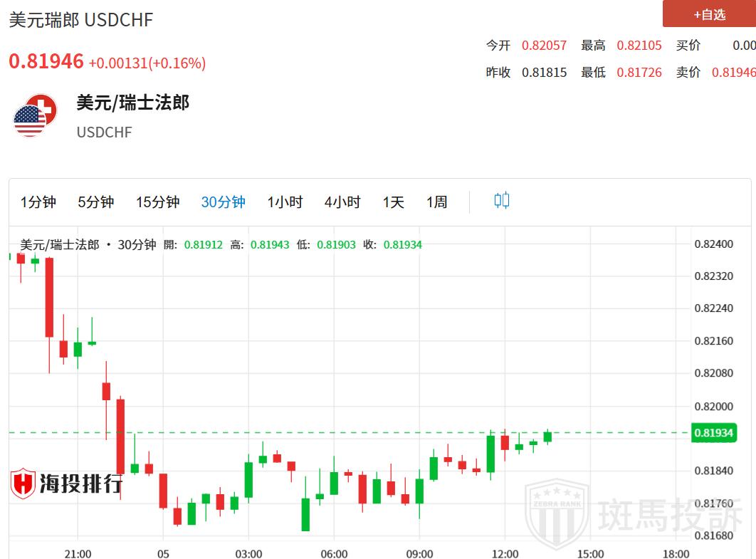Click the 海投排行 logo watermark
The width and height of the screenshot is (756, 559).
(x=66, y=484)
